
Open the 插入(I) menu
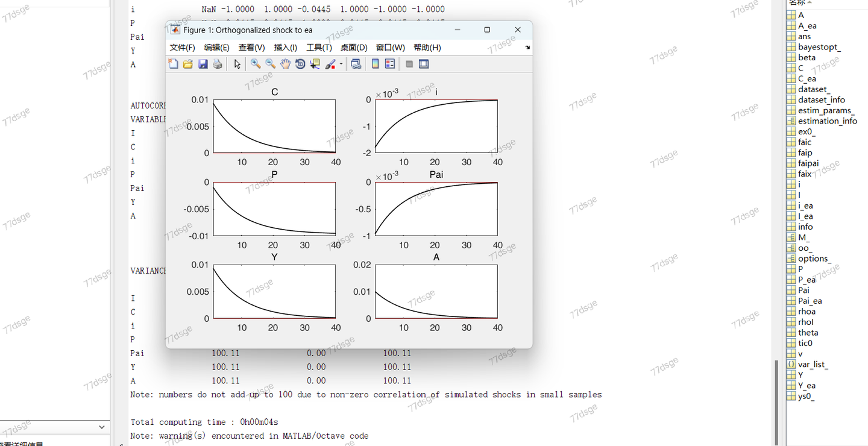pos(286,48)
